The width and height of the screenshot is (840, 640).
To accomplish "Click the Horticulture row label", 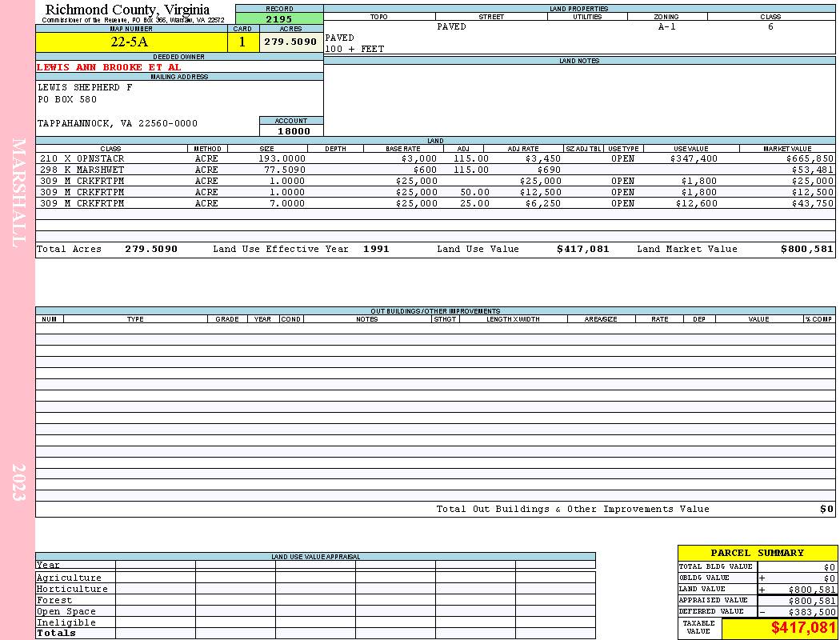I will click(72, 589).
